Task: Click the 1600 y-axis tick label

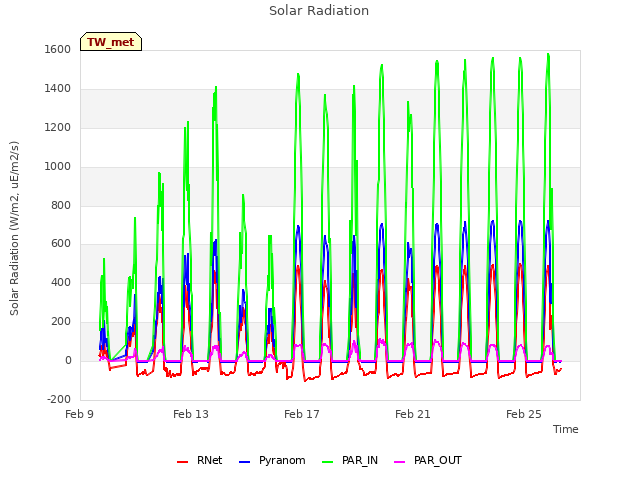Action: click(58, 49)
